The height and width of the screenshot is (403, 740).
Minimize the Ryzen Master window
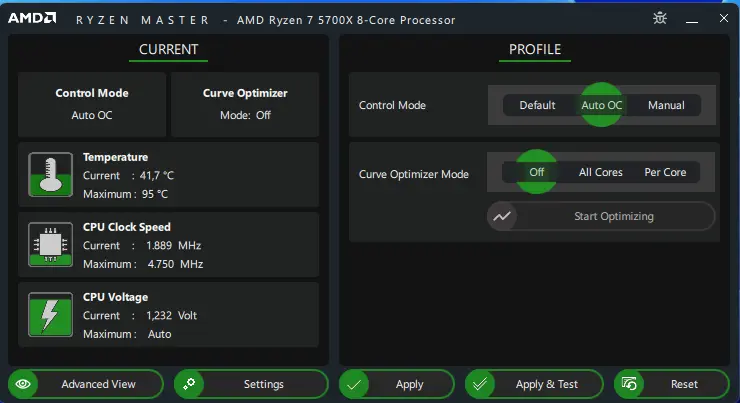click(692, 19)
